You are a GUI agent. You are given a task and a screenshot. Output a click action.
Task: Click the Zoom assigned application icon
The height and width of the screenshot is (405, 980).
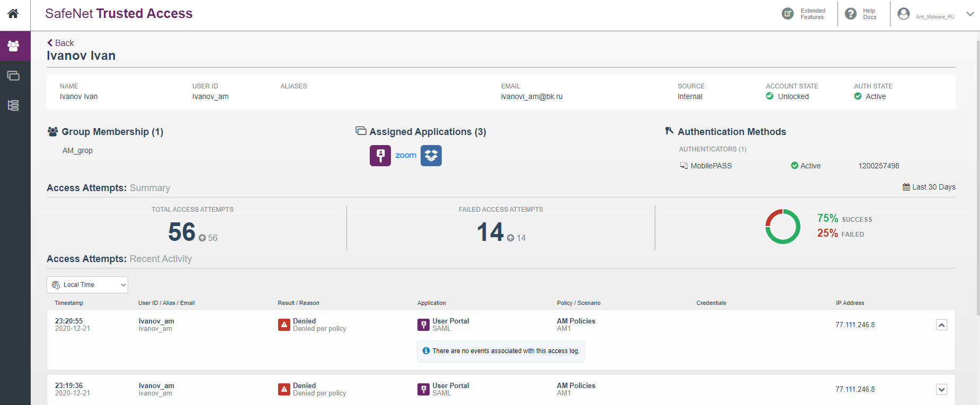[x=406, y=156]
